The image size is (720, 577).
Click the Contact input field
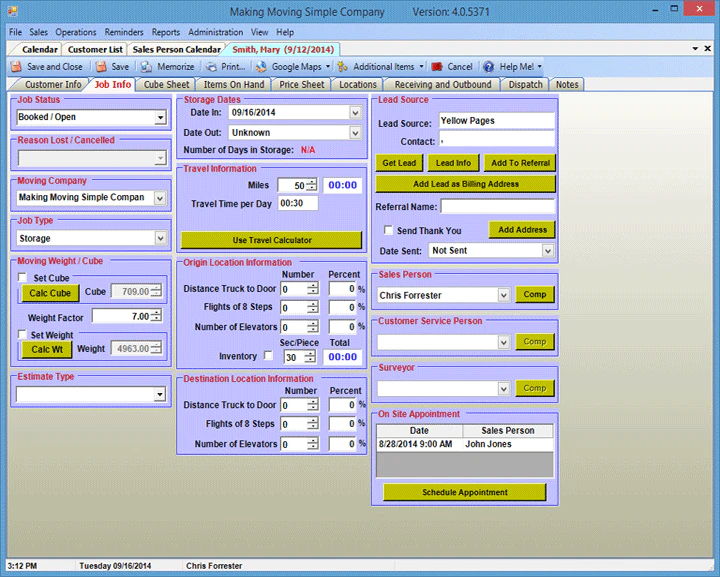(x=497, y=141)
